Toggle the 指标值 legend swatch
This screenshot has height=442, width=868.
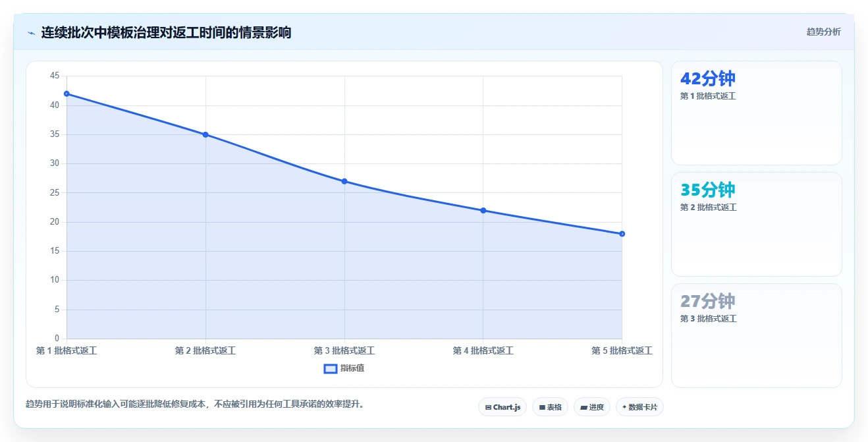point(331,368)
